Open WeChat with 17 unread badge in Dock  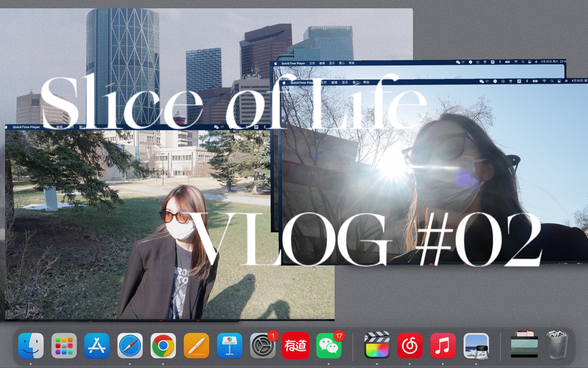point(329,346)
